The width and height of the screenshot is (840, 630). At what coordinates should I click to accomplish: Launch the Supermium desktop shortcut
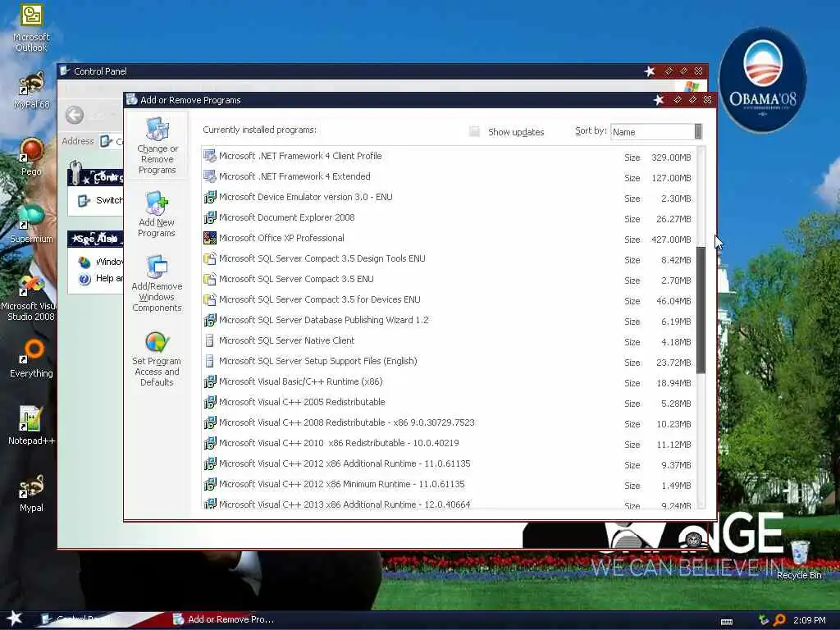(x=31, y=223)
